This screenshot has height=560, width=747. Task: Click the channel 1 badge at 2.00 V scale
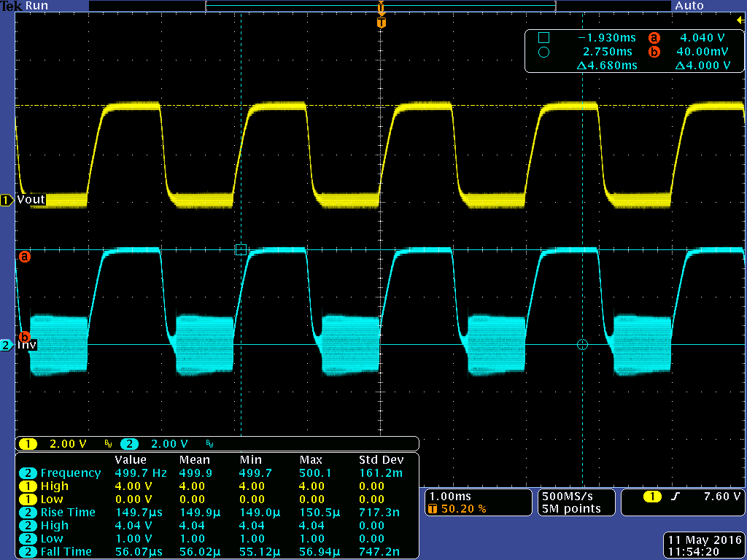[28, 444]
